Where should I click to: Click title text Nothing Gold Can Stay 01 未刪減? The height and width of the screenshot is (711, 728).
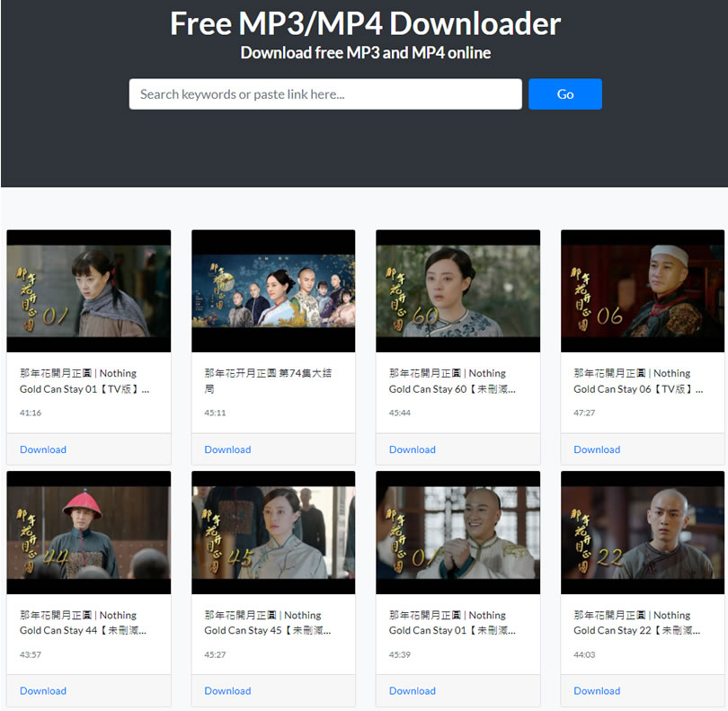tap(452, 623)
